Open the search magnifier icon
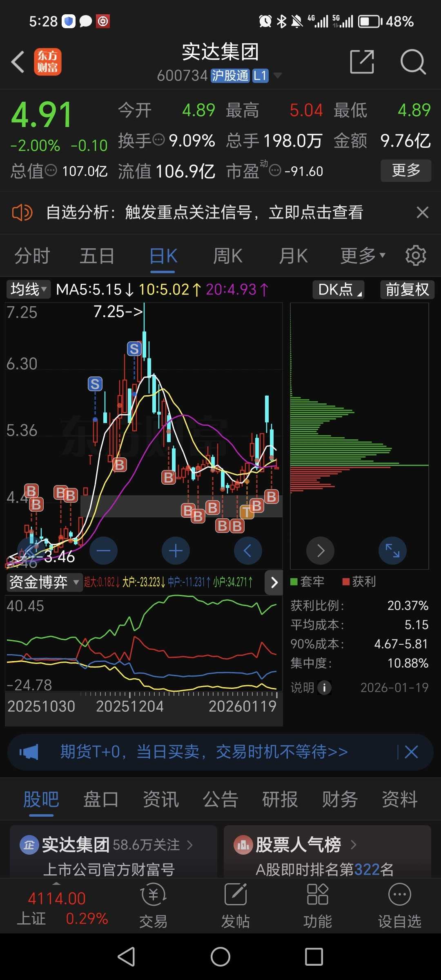This screenshot has height=980, width=441. coord(413,62)
